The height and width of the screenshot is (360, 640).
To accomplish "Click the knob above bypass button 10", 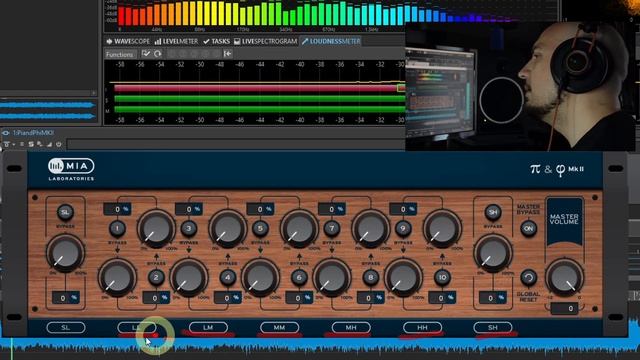I will 442,229.
